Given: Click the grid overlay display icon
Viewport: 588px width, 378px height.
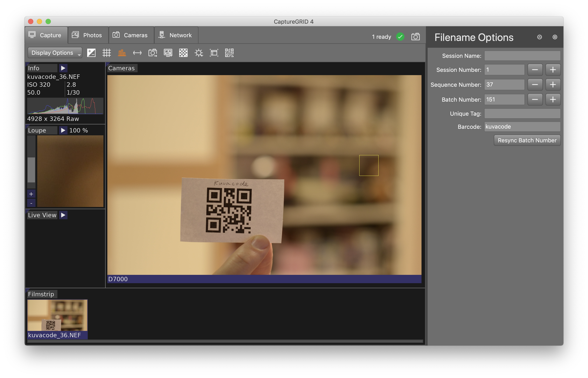Looking at the screenshot, I should (106, 53).
